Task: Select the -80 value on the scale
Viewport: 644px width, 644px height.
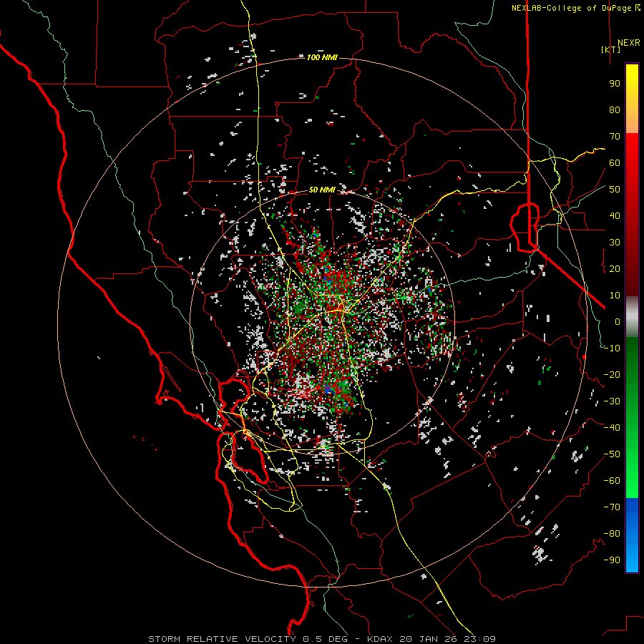Action: pyautogui.click(x=612, y=534)
